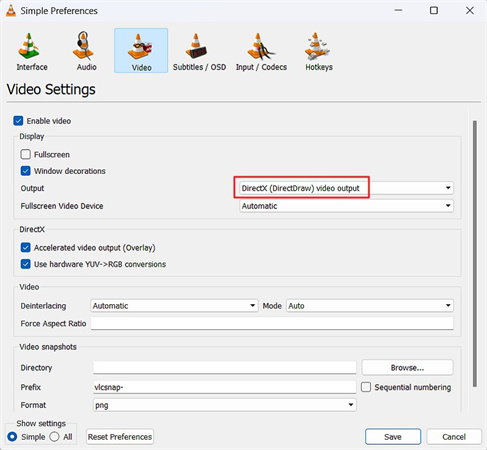This screenshot has width=487, height=450.
Task: Toggle the Enable video checkbox
Action: (x=18, y=121)
